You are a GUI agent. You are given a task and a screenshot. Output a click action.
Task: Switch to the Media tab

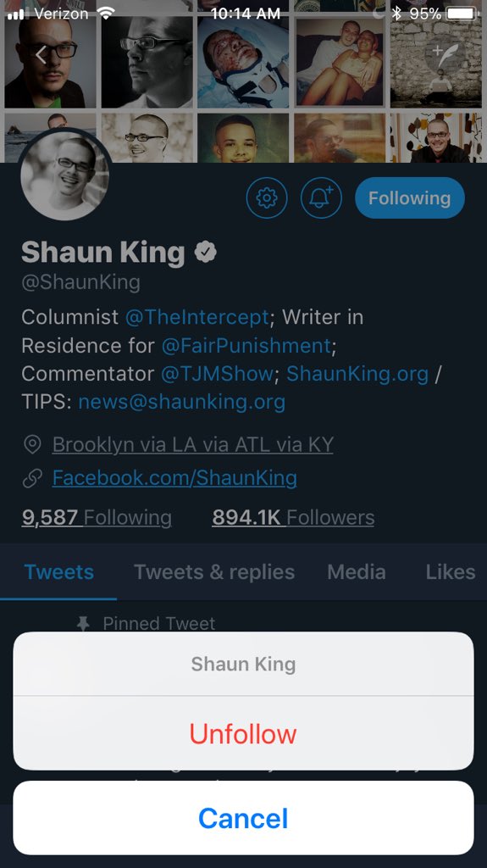357,572
